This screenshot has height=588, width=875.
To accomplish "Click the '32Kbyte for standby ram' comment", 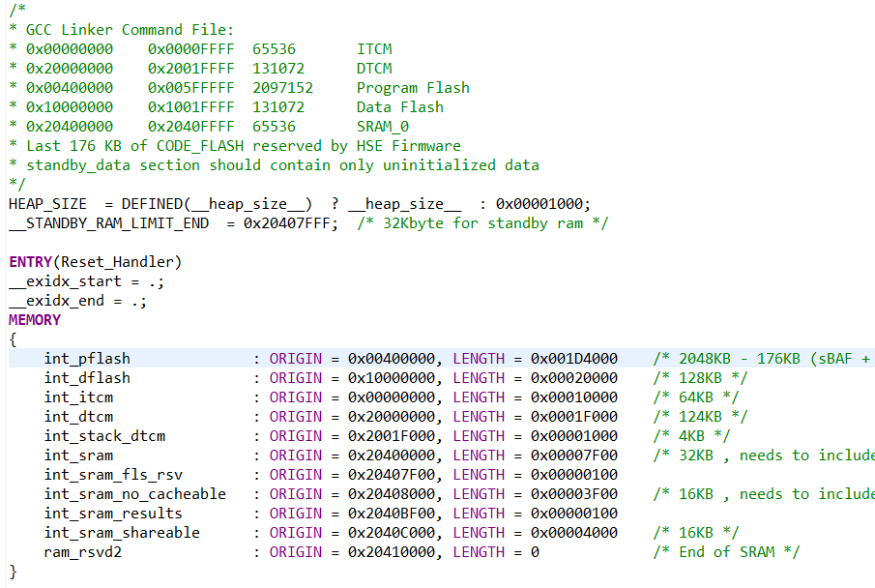I will pos(482,223).
